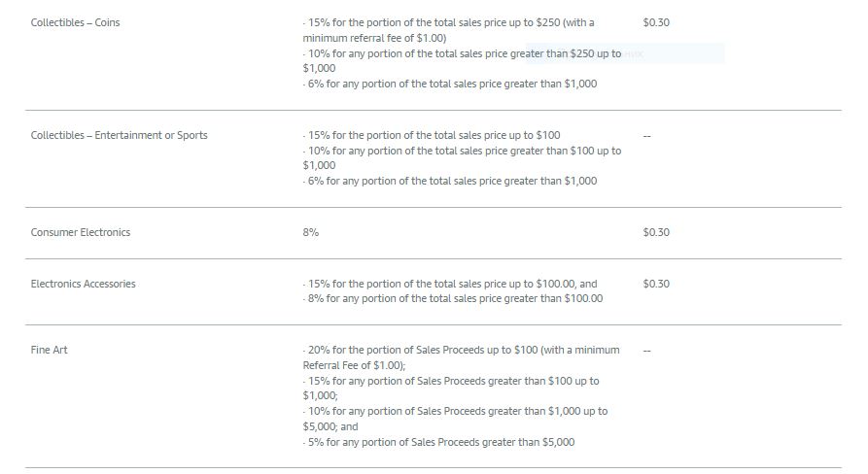
Task: Click the Consumer Electronics category text
Action: [81, 232]
